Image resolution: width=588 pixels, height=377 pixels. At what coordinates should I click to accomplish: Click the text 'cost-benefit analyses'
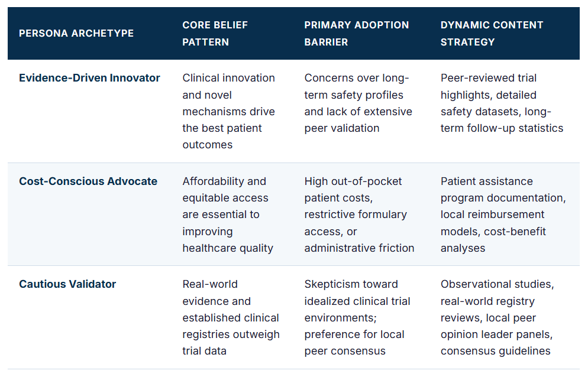(493, 240)
